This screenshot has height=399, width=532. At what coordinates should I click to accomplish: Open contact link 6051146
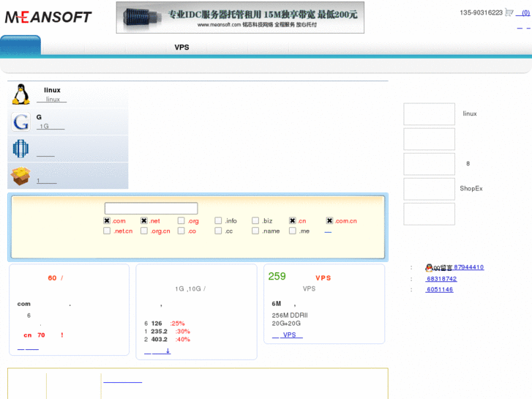[x=440, y=290]
